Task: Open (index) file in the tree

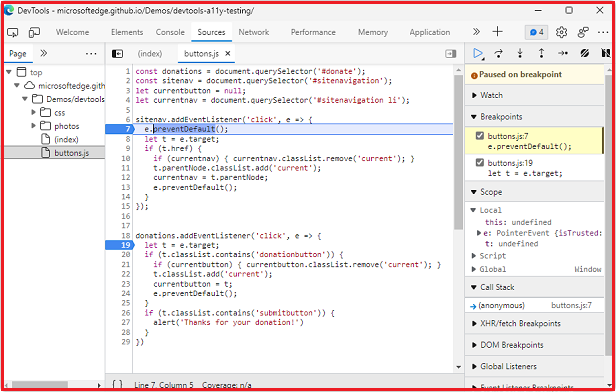Action: [66, 139]
